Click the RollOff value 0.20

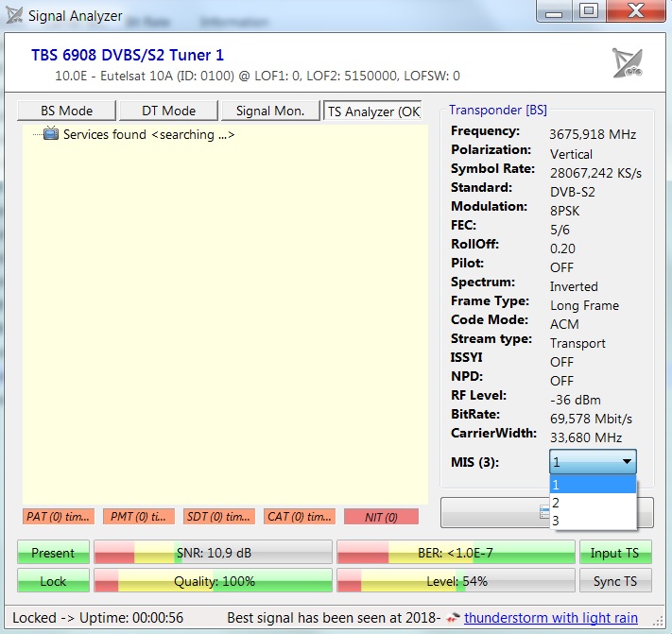click(562, 248)
